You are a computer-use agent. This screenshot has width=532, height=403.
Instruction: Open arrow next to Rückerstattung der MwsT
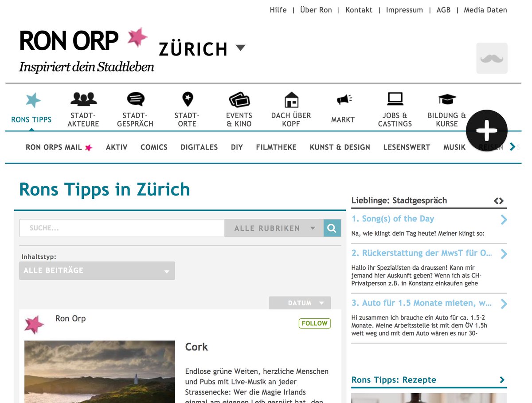tap(504, 254)
